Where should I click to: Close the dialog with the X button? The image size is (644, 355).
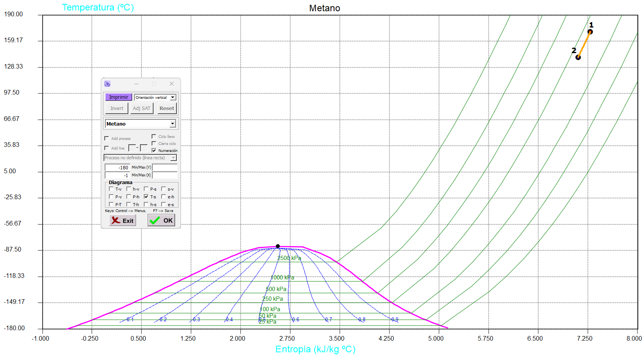click(x=172, y=84)
